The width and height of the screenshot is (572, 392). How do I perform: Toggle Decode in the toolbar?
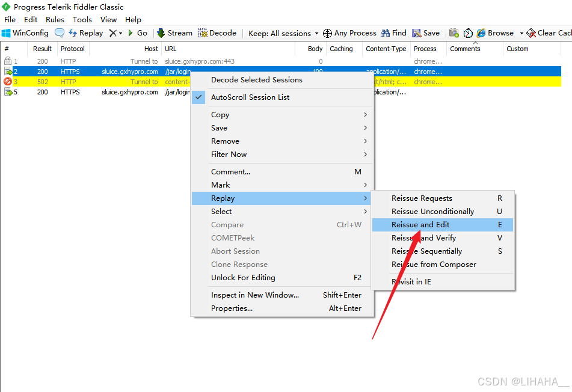click(x=217, y=33)
